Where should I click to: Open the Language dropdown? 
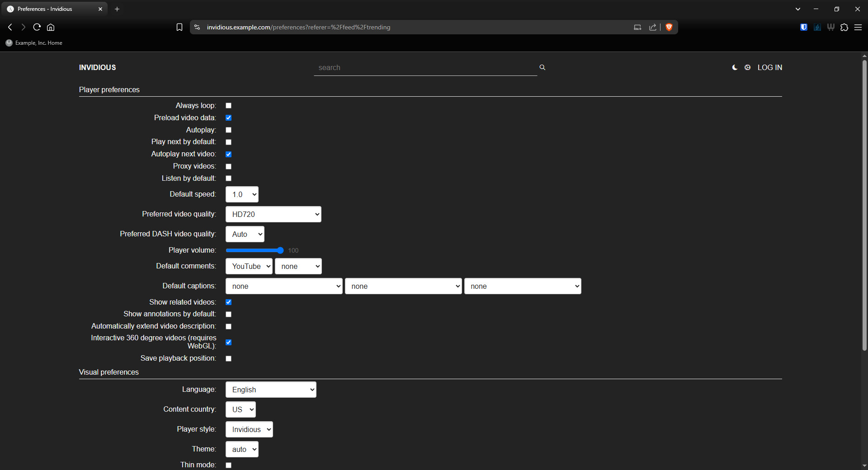tap(270, 390)
